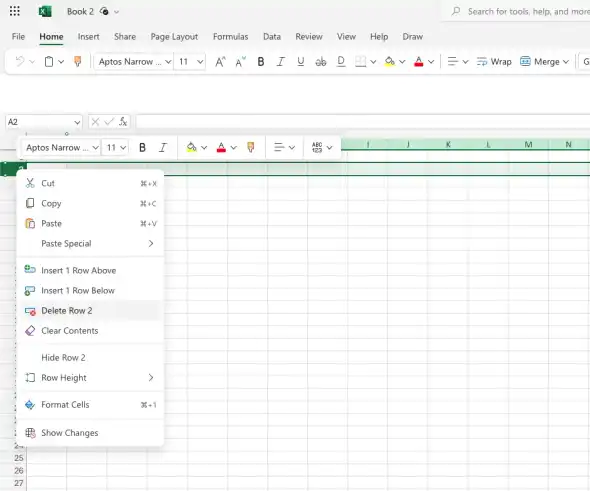Expand the ribbon fill color dropdown

pos(402,62)
